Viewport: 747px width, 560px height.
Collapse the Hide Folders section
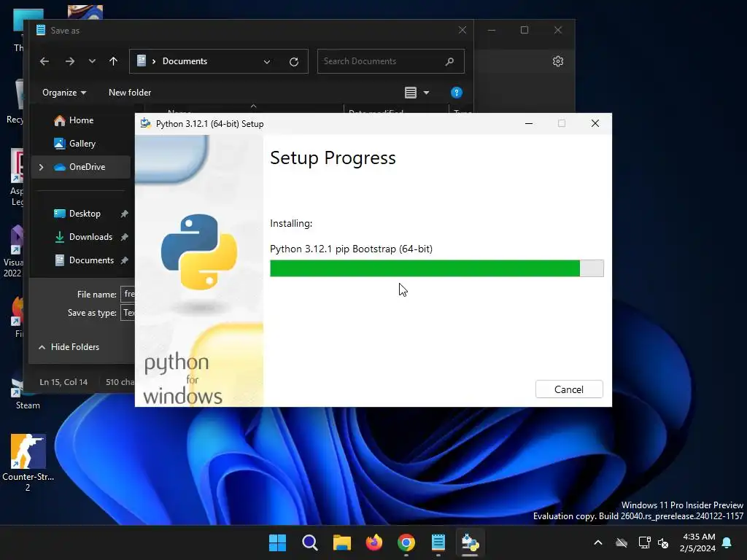coord(69,347)
